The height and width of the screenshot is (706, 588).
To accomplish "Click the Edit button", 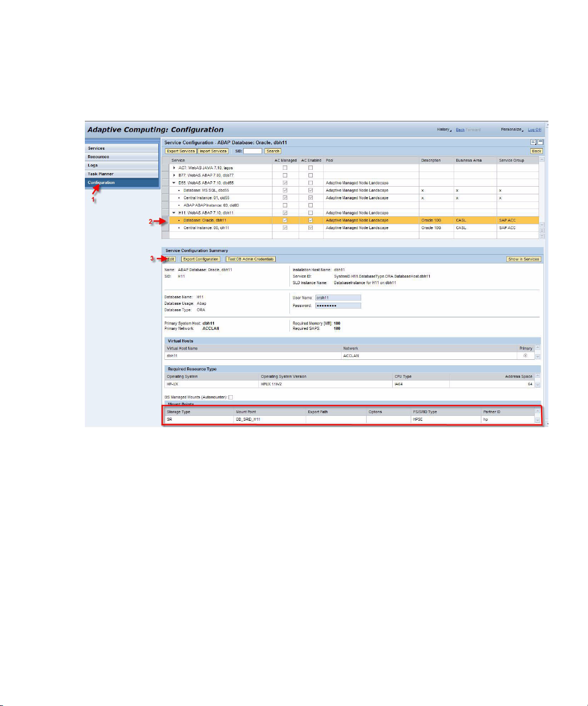I will (171, 259).
